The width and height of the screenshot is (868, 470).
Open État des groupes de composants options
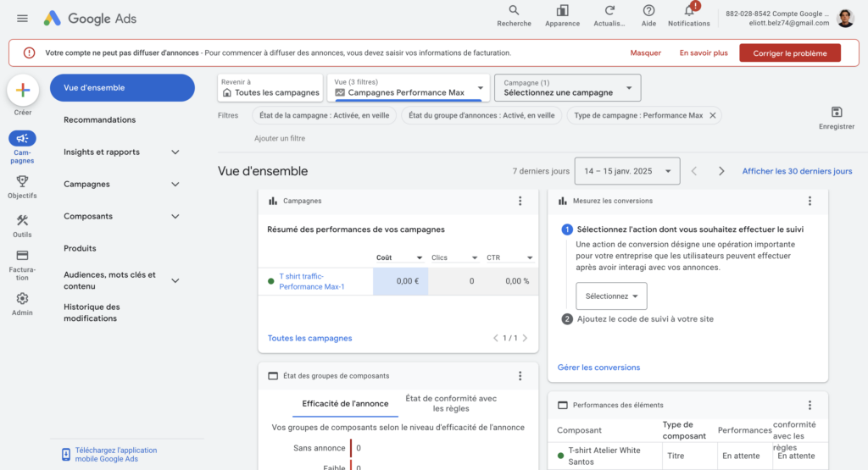point(520,376)
